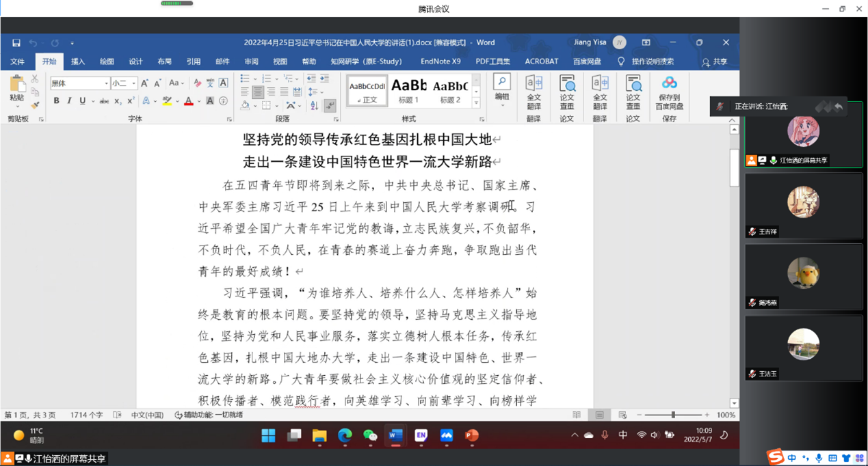Open Windows Start menu
This screenshot has width=868, height=466.
tap(268, 436)
